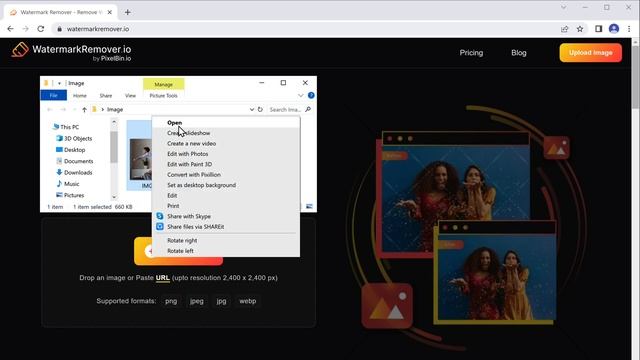Click the image thumbnail in Explorer

[x=141, y=159]
